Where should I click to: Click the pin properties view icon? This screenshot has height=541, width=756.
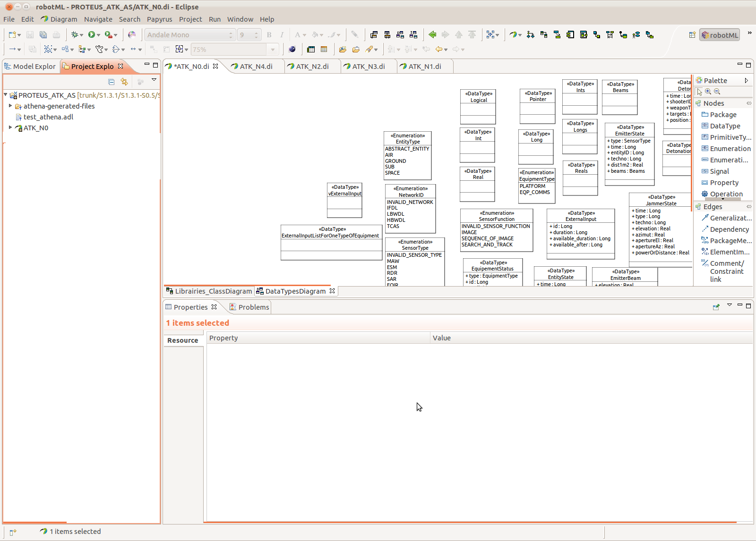(x=716, y=307)
